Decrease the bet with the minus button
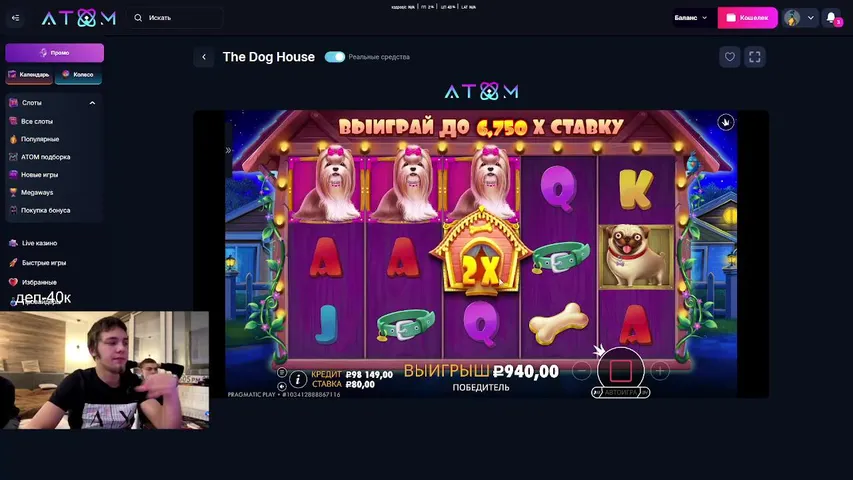Viewport: 853px width, 480px height. 582,371
